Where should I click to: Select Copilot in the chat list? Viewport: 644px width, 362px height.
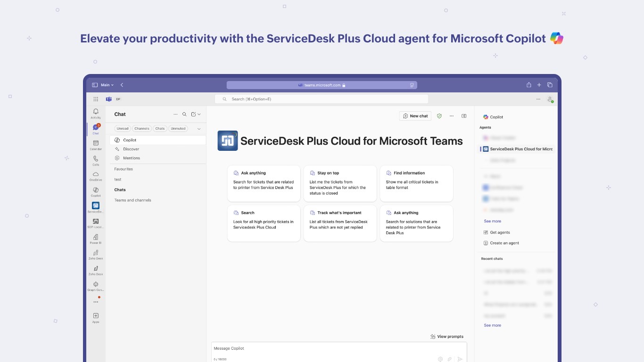tap(157, 140)
